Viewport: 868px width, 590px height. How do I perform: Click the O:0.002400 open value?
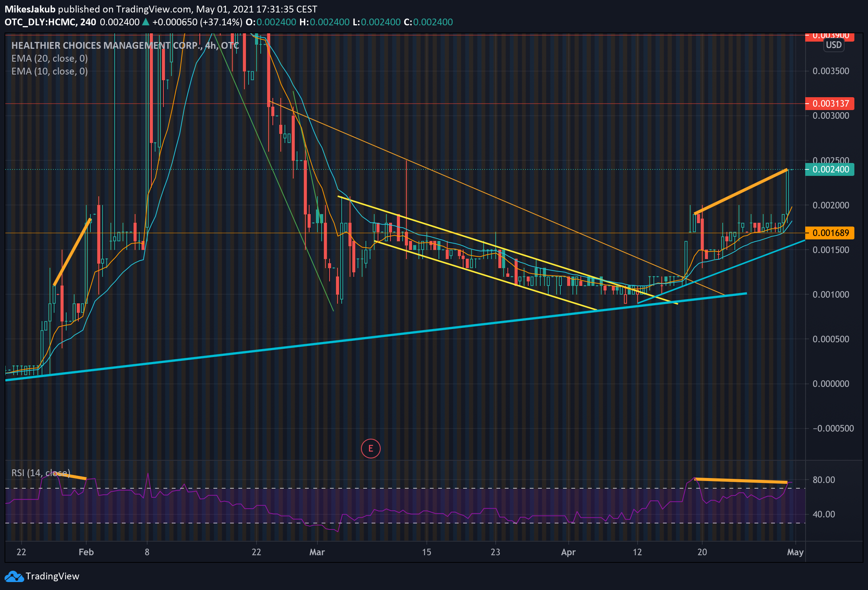[271, 22]
